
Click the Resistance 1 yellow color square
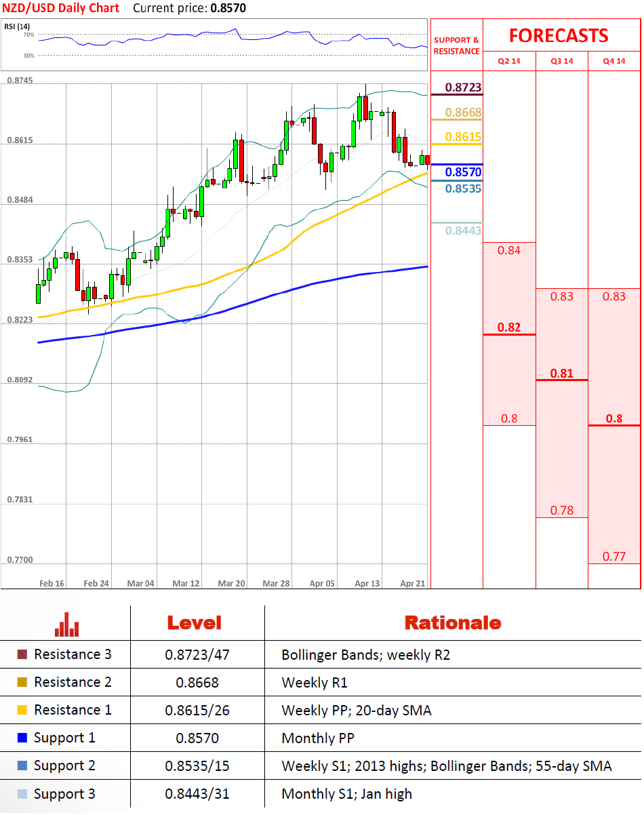pyautogui.click(x=22, y=711)
